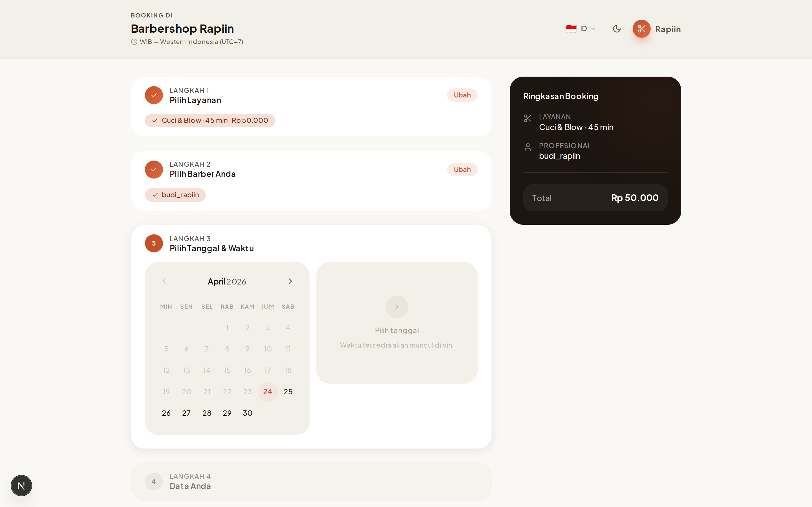Select April 24 on the calendar
The height and width of the screenshot is (507, 812).
267,392
